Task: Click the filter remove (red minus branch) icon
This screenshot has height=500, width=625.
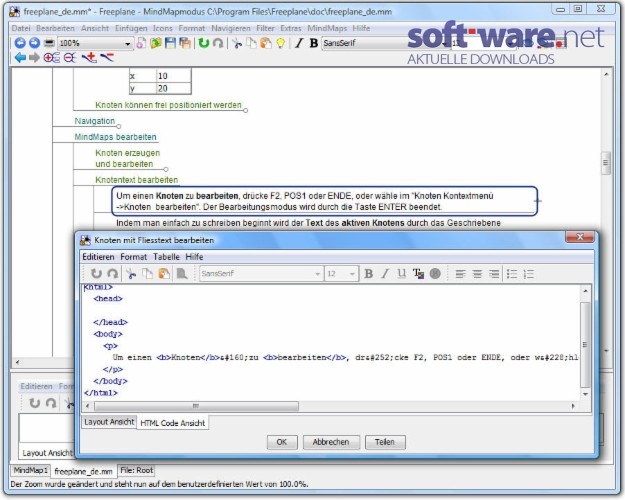Action: point(107,58)
